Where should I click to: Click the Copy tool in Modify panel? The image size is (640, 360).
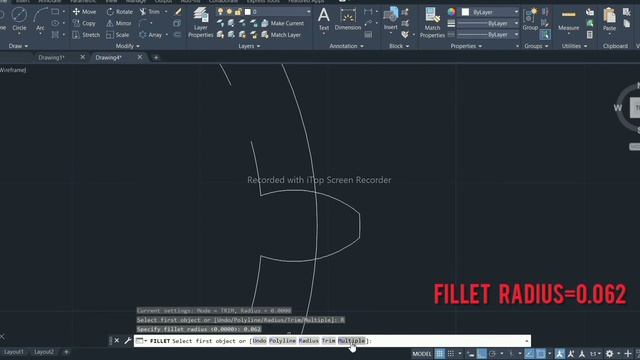84,23
